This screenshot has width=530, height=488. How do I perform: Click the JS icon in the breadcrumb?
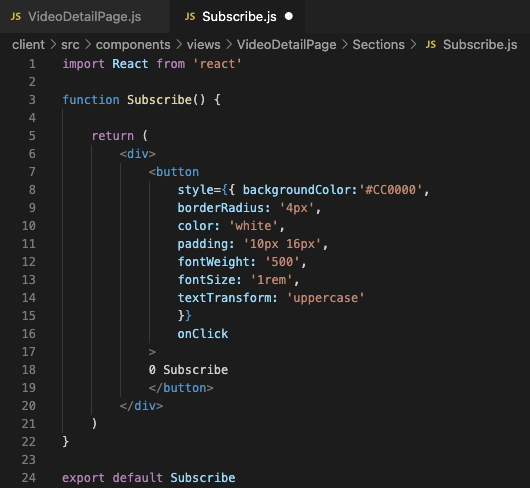tap(431, 45)
